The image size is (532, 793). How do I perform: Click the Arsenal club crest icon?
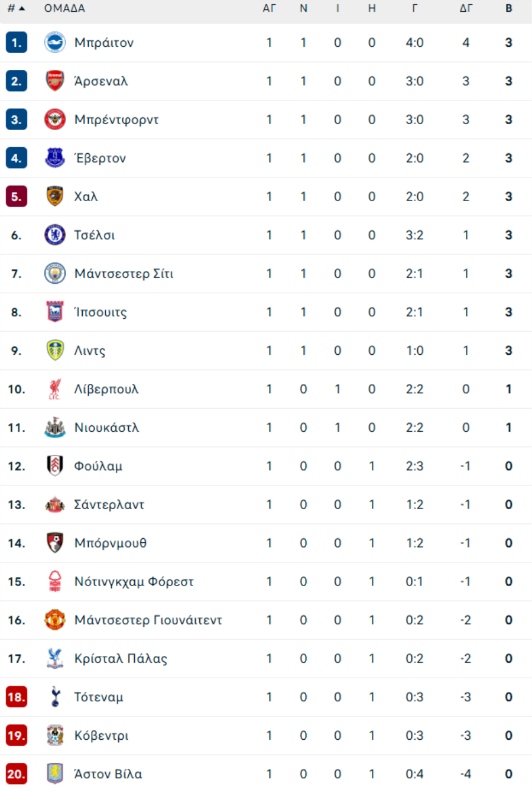55,81
